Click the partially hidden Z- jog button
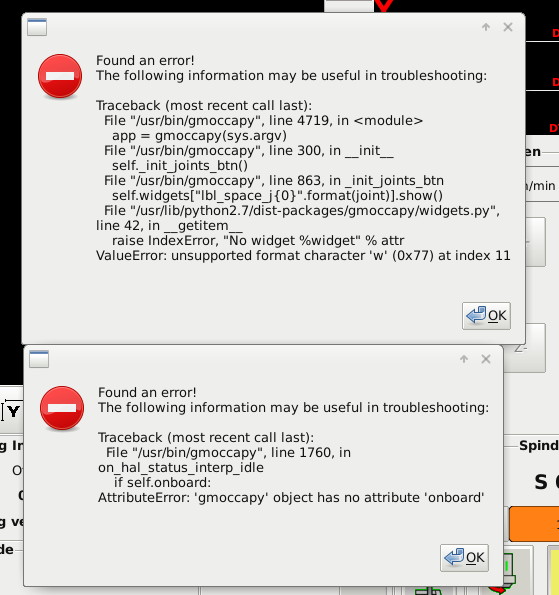This screenshot has height=595, width=559. (525, 348)
